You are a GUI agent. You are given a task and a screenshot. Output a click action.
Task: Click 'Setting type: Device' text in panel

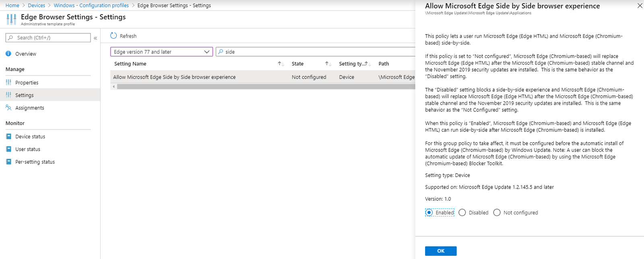pyautogui.click(x=448, y=175)
